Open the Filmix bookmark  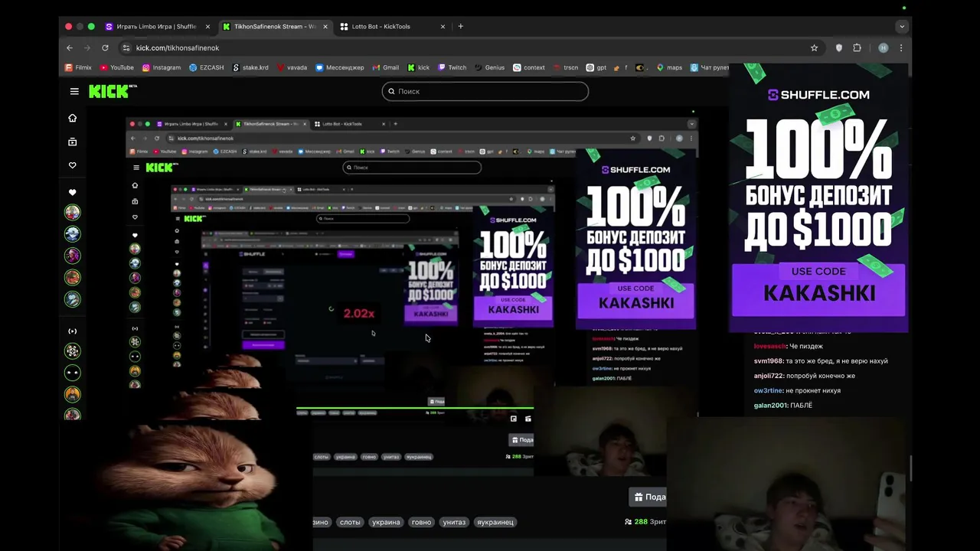pyautogui.click(x=78, y=67)
